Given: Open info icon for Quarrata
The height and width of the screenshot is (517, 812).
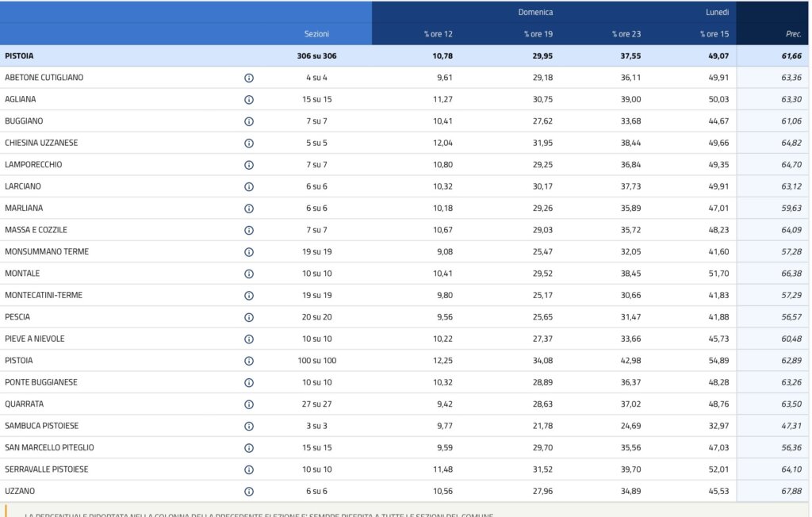Looking at the screenshot, I should (248, 404).
